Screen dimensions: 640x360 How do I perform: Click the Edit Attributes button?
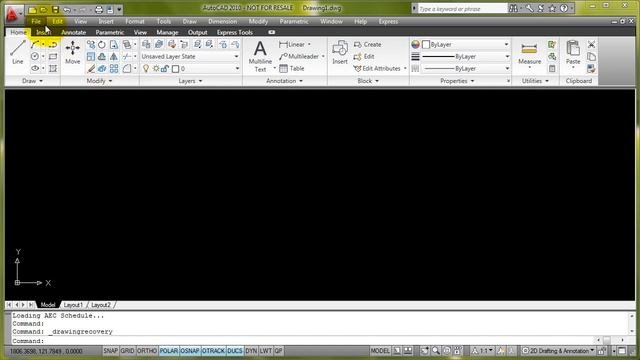coord(378,69)
